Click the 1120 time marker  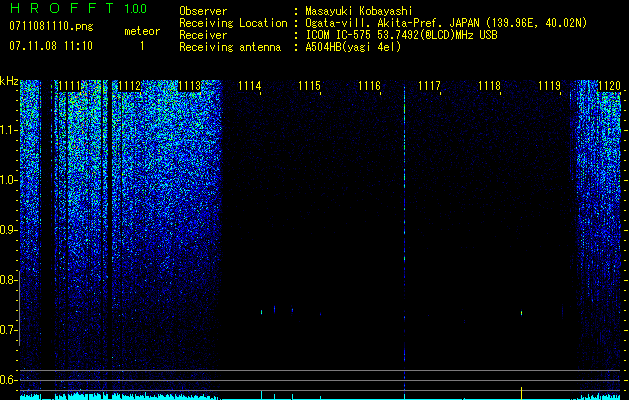click(609, 86)
